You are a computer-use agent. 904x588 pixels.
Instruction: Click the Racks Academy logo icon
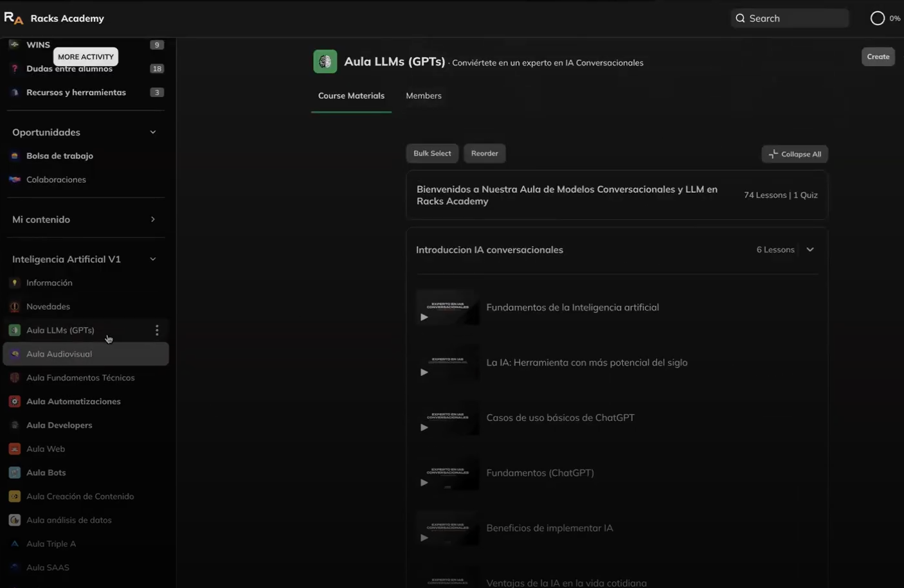(14, 18)
